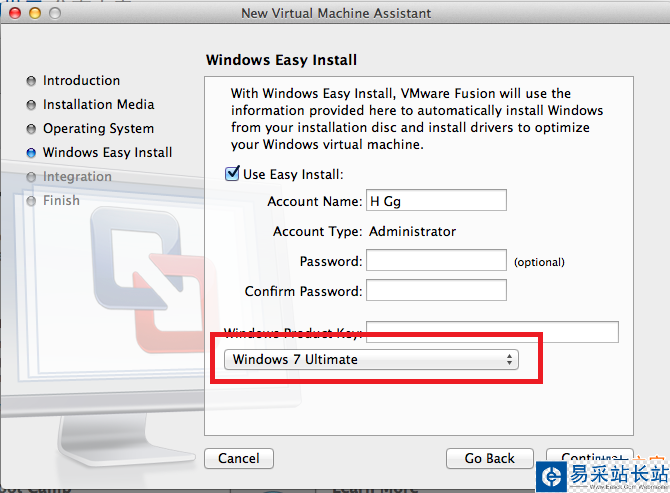Click the Administrator account type text
The image size is (670, 493).
(x=412, y=231)
